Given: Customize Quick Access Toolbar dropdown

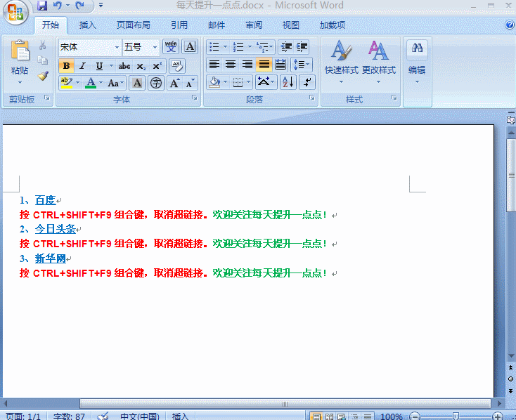Looking at the screenshot, I should pyautogui.click(x=101, y=5).
